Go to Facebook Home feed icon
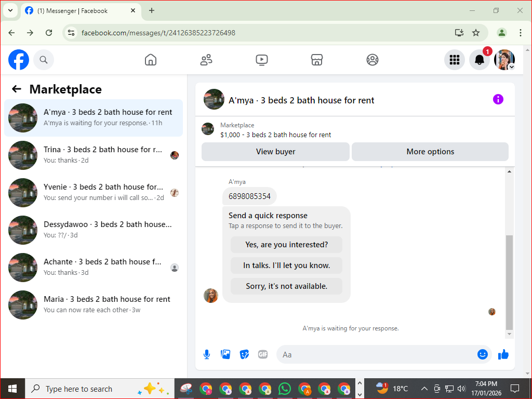Image resolution: width=532 pixels, height=399 pixels. [x=151, y=60]
